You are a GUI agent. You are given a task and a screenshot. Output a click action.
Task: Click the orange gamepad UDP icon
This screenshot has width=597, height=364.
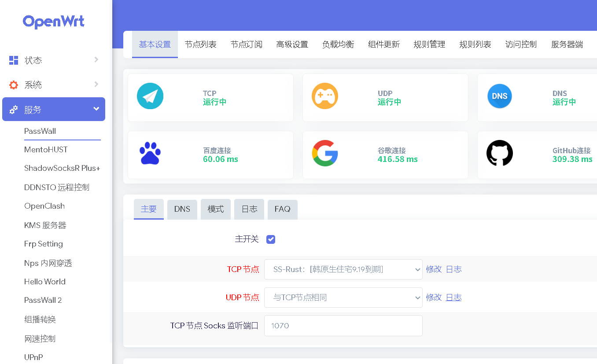pyautogui.click(x=325, y=96)
